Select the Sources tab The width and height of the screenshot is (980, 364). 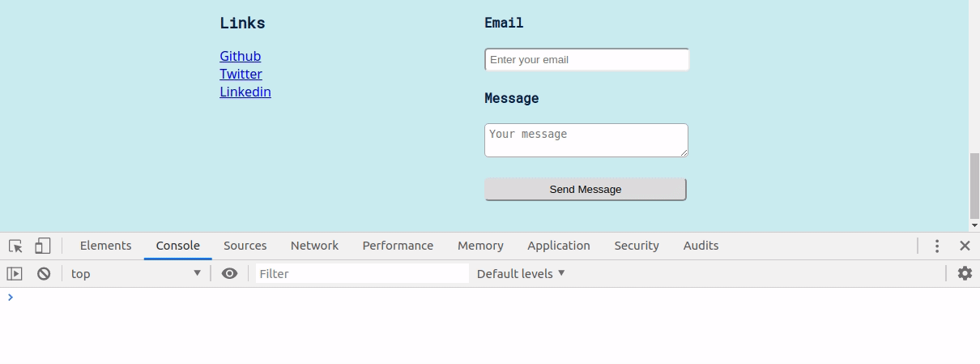245,246
